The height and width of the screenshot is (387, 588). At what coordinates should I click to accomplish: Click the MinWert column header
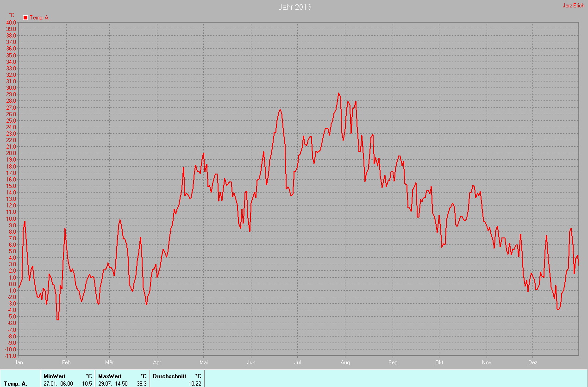[54, 376]
